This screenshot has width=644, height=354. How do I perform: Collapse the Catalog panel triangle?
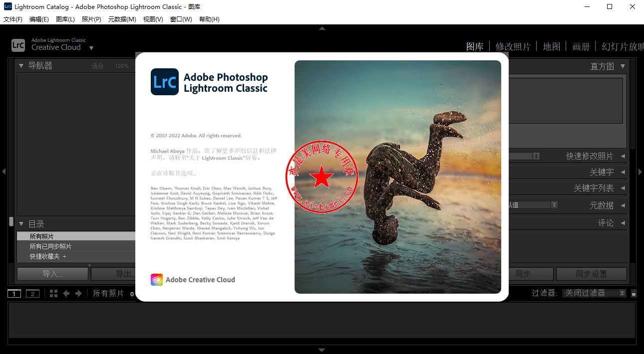(21, 224)
